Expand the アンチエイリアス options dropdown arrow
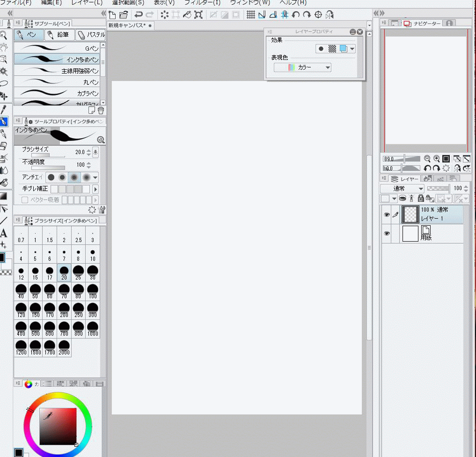Image resolution: width=476 pixels, height=457 pixels. [x=95, y=177]
